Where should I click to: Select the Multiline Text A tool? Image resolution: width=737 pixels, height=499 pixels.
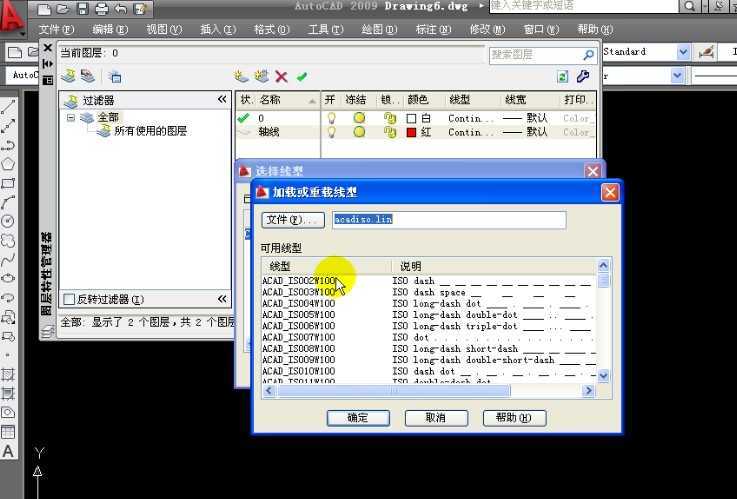8,451
